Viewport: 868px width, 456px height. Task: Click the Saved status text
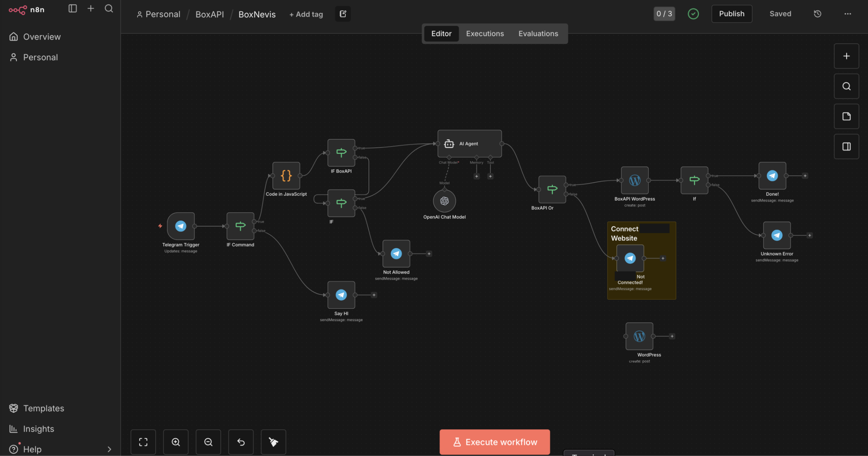[x=780, y=14]
